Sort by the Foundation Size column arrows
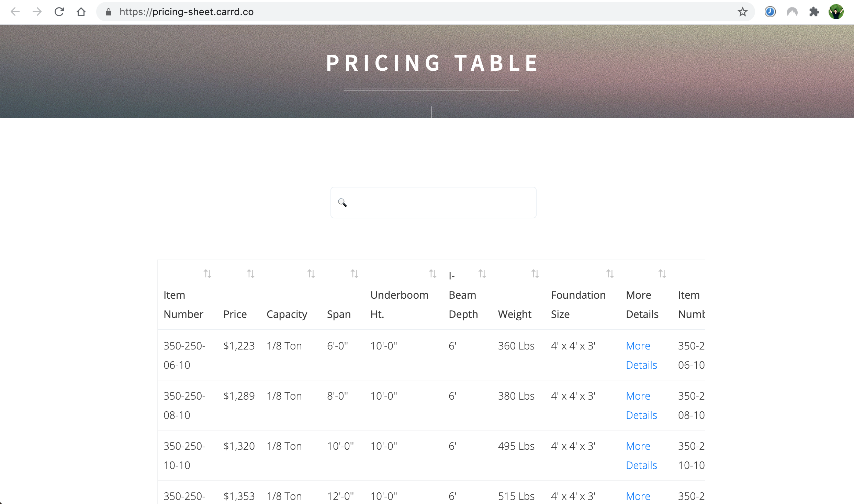Image resolution: width=854 pixels, height=504 pixels. click(610, 274)
